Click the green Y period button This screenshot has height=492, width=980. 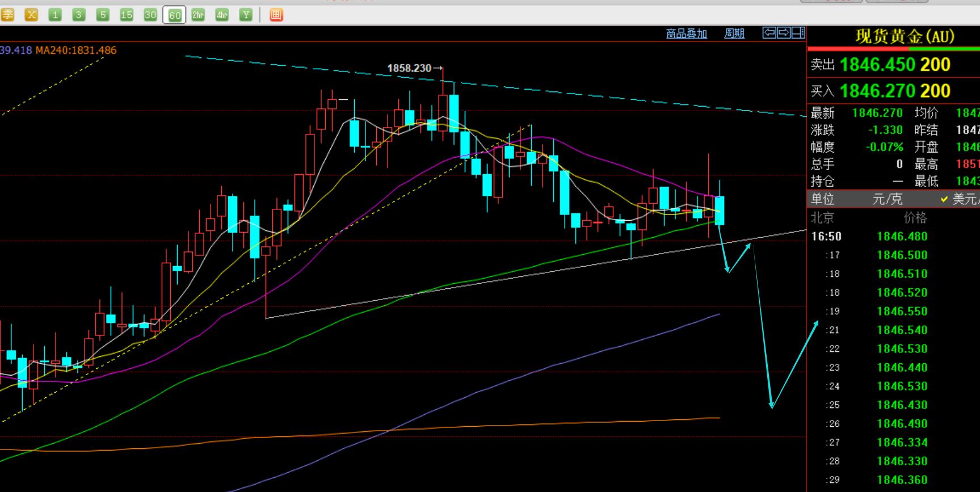click(x=246, y=15)
